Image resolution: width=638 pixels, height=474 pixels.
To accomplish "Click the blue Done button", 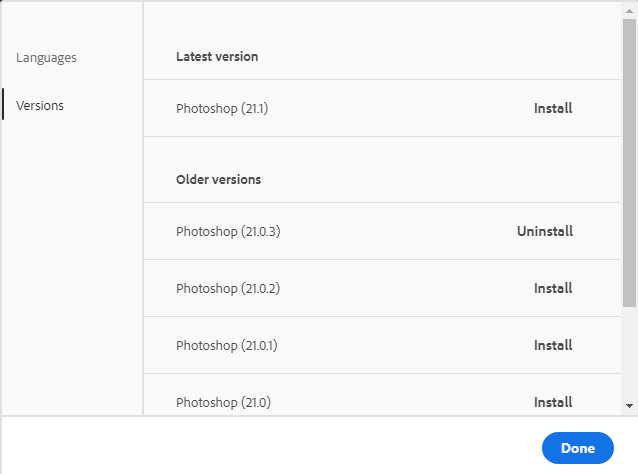I will [578, 448].
